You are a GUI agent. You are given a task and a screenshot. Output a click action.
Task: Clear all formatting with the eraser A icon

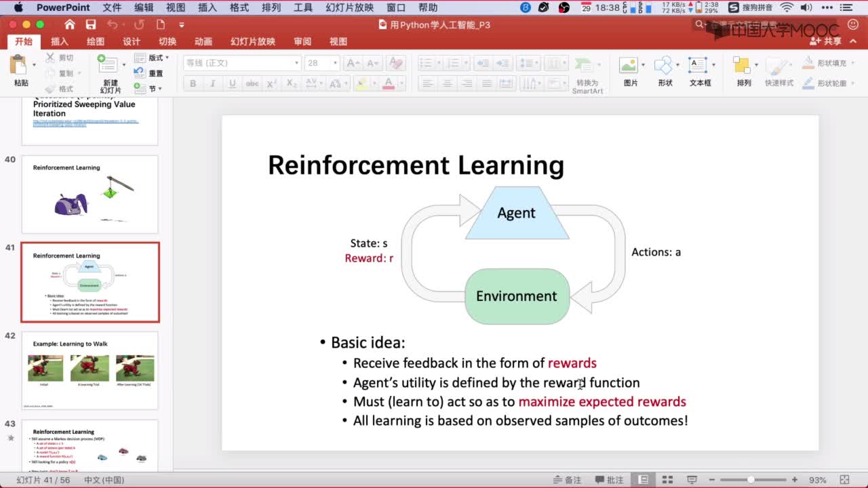coord(395,63)
